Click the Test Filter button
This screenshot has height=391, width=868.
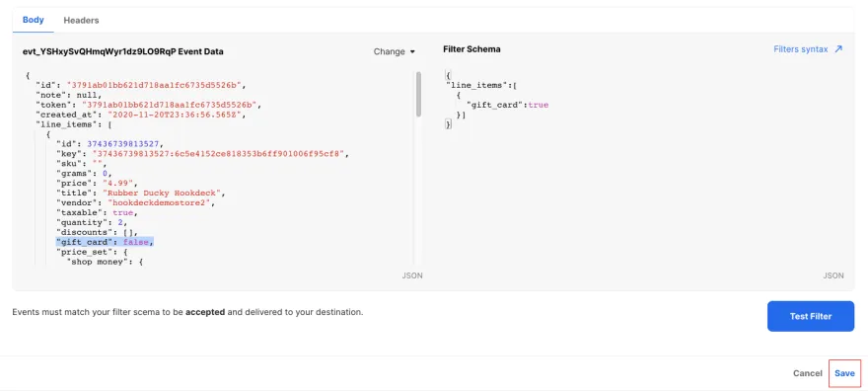pos(811,316)
